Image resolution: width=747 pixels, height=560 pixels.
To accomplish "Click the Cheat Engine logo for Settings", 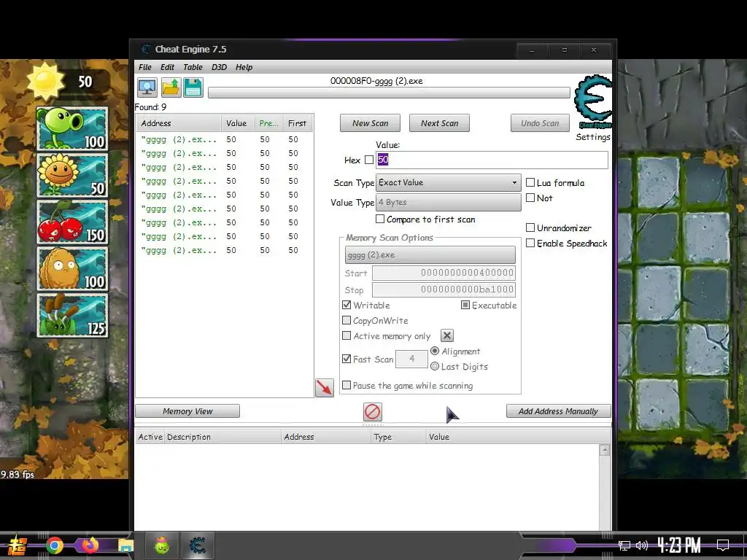I will [592, 102].
